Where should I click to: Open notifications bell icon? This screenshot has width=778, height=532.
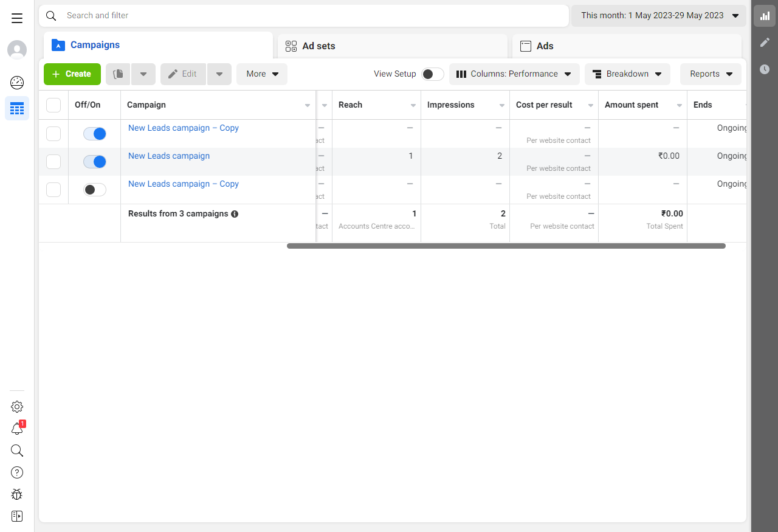pyautogui.click(x=17, y=429)
